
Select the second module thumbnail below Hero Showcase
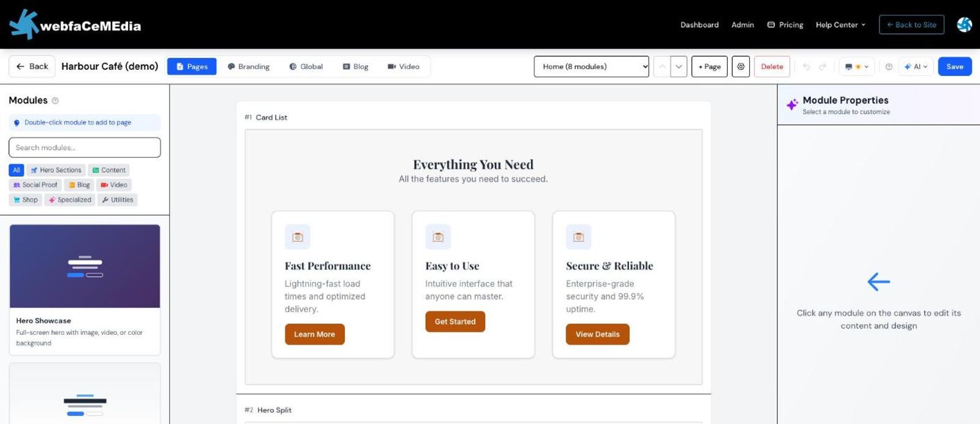coord(85,393)
